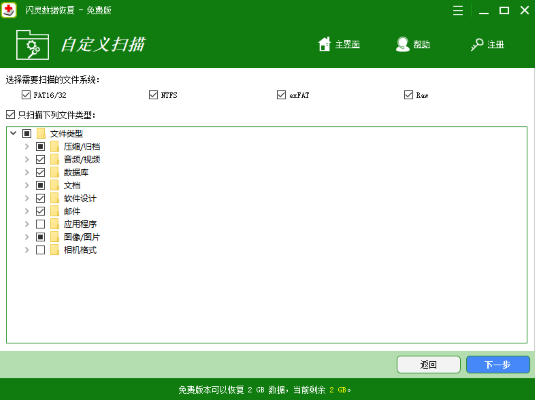Expand the 图像/图片 tree node
535x400 pixels.
pos(27,237)
